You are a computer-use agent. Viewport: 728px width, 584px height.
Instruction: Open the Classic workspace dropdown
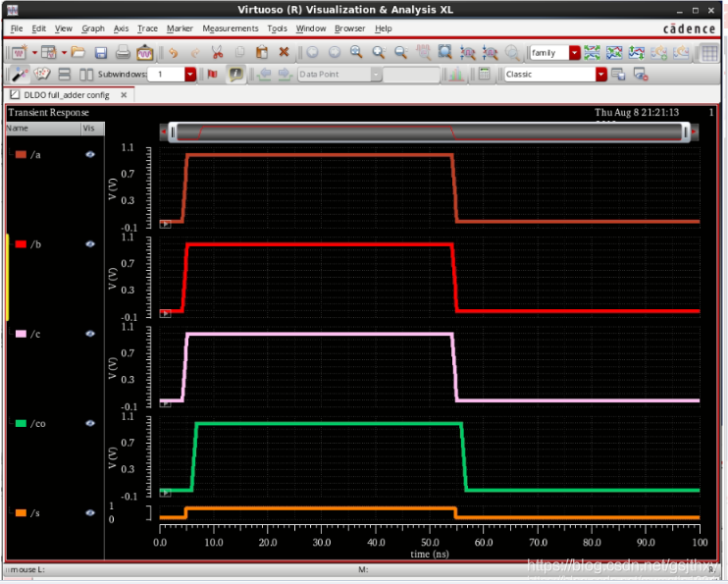point(601,75)
